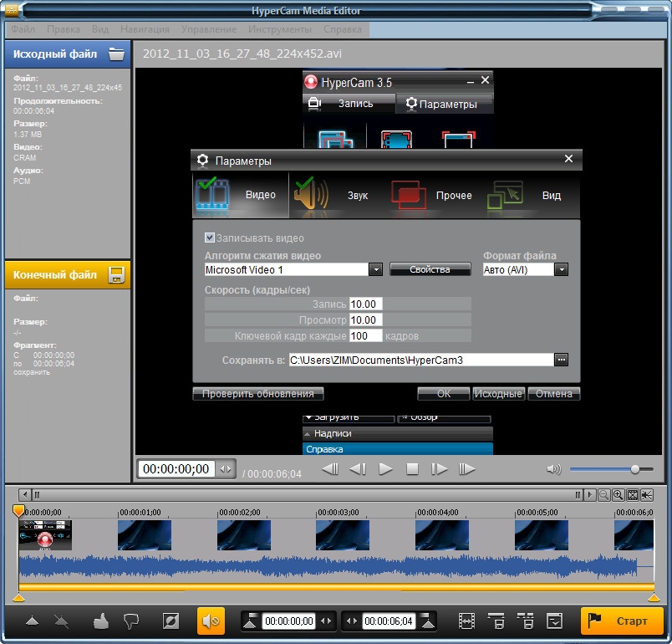Image resolution: width=672 pixels, height=644 pixels.
Task: Toggle the orange mute audio button
Action: click(x=211, y=621)
